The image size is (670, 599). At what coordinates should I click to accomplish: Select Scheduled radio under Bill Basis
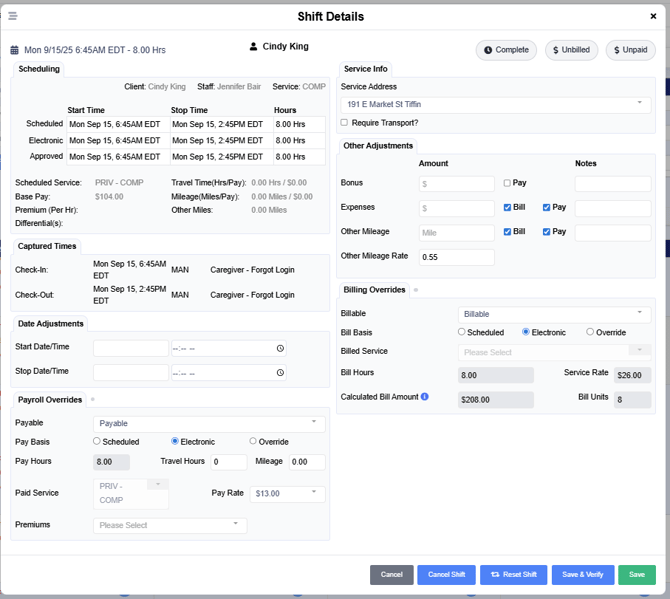pyautogui.click(x=462, y=332)
